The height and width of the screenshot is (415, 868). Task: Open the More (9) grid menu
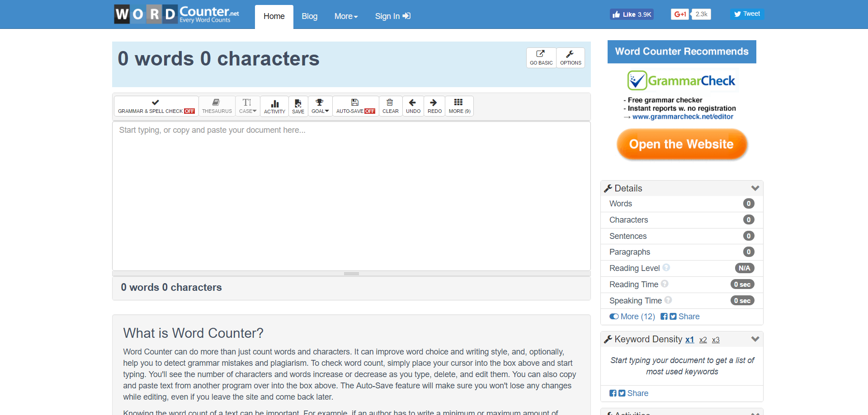(x=459, y=106)
